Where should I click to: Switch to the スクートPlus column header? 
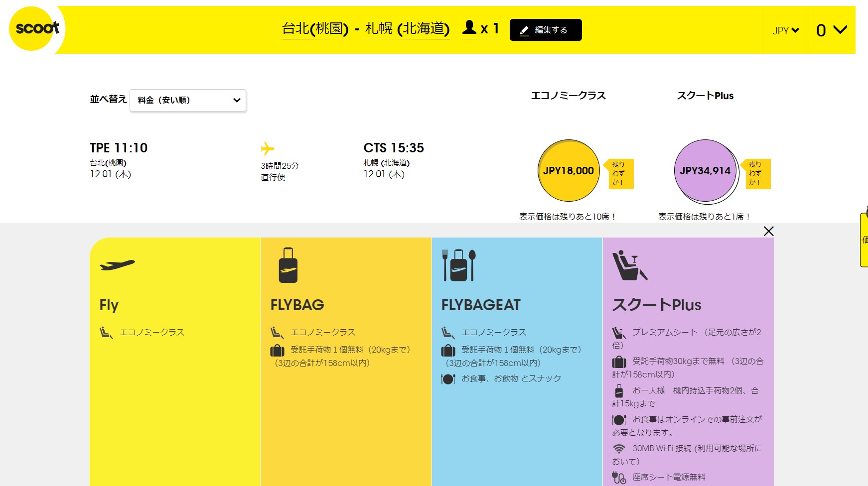click(706, 96)
